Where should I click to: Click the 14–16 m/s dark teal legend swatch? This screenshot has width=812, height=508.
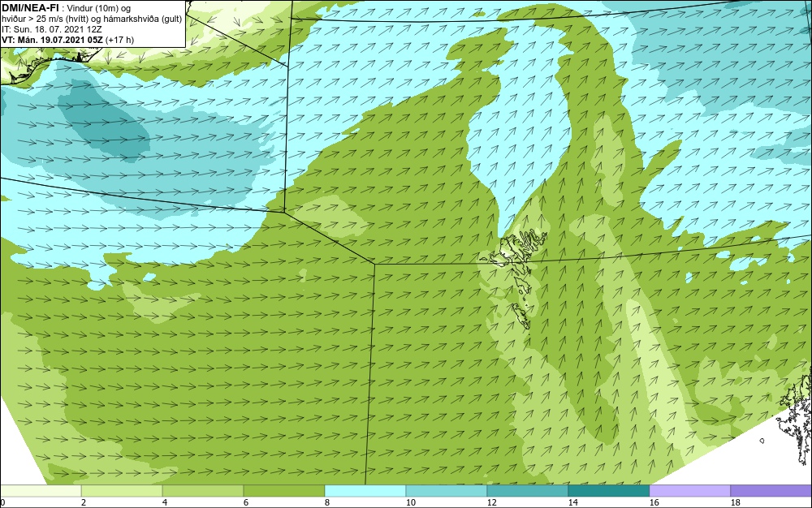click(x=608, y=491)
